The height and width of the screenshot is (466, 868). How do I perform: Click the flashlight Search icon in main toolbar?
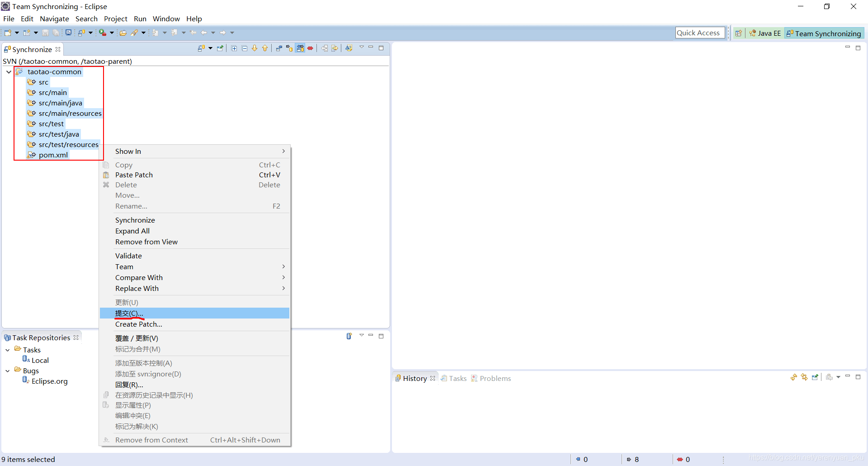coord(135,33)
